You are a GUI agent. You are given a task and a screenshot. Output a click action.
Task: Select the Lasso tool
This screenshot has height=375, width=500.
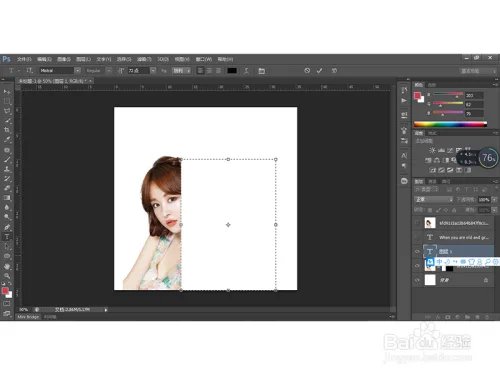tap(7, 111)
